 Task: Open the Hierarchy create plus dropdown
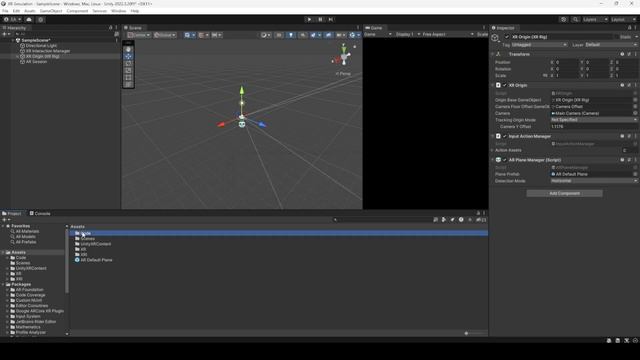(x=6, y=34)
